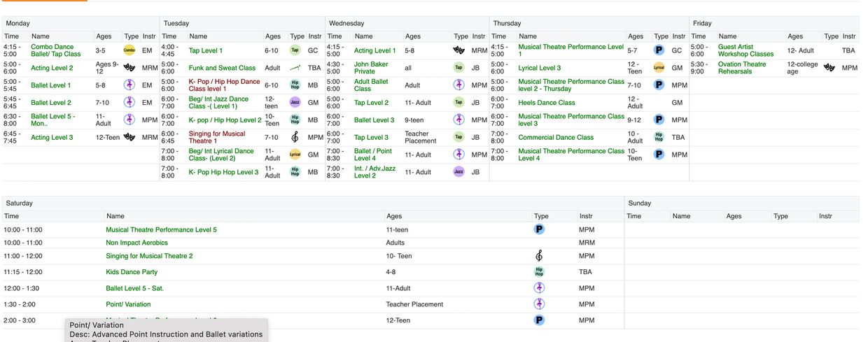868x342 pixels.
Task: Click the Combo icon for Combo Dance Ballet/Tap Class
Action: coord(129,50)
